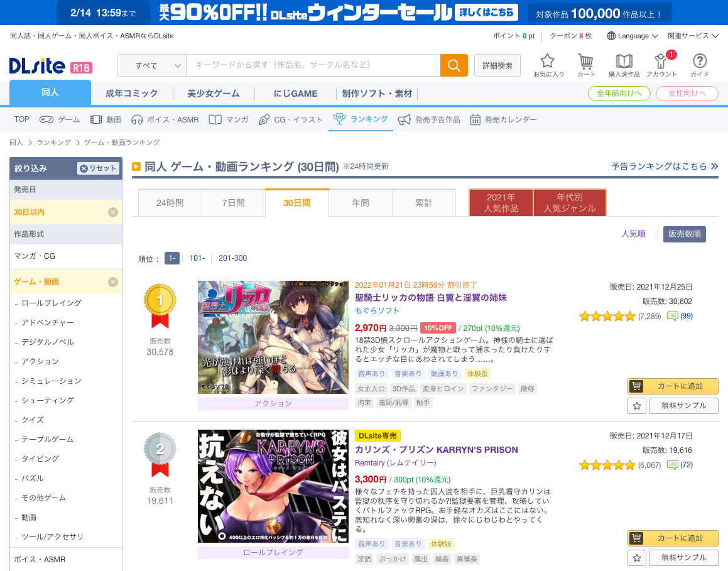
Task: Remove the 30日以内 filter
Action: (113, 212)
